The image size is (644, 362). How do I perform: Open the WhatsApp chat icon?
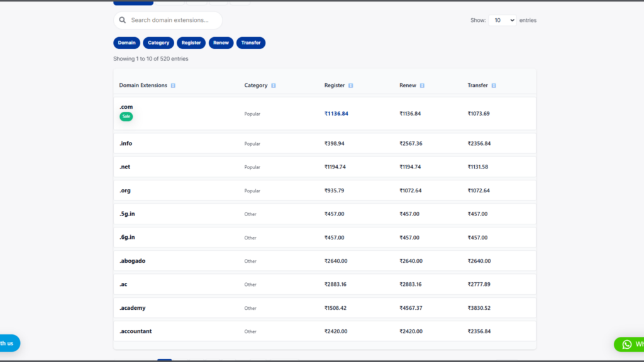click(626, 344)
